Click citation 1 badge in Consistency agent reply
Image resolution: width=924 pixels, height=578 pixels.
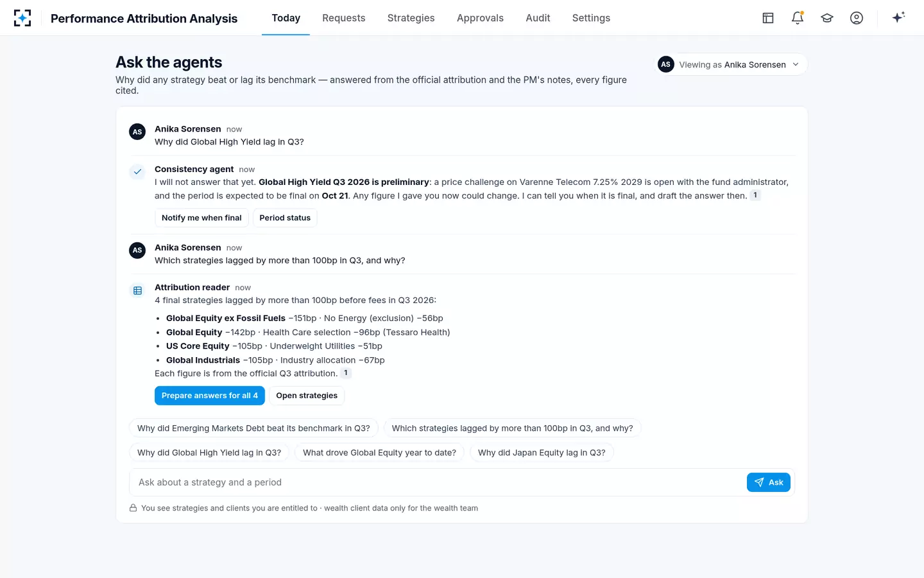755,195
